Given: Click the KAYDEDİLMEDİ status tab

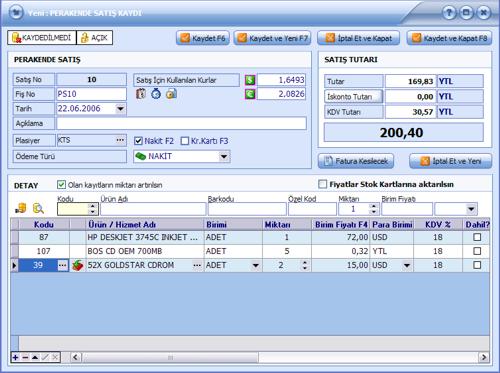Looking at the screenshot, I should 42,38.
